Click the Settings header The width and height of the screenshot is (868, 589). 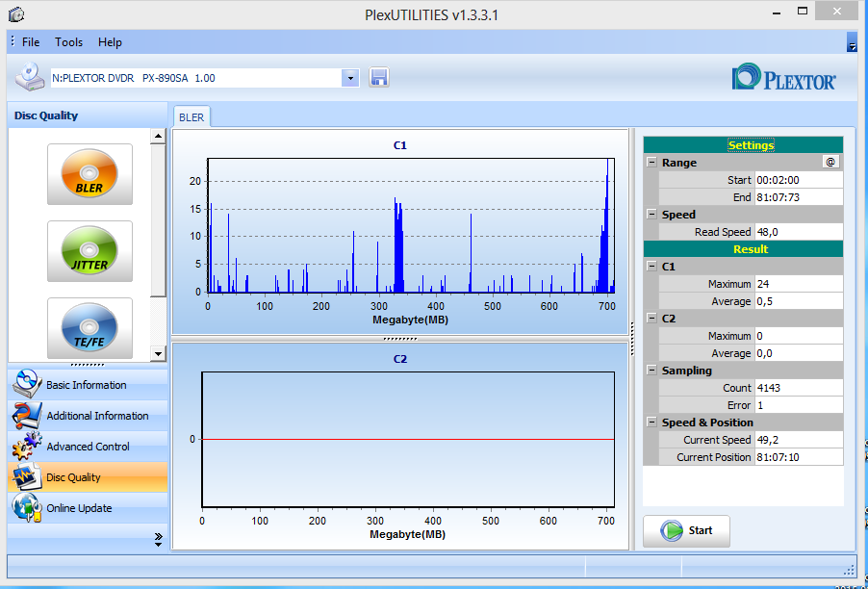pyautogui.click(x=743, y=145)
